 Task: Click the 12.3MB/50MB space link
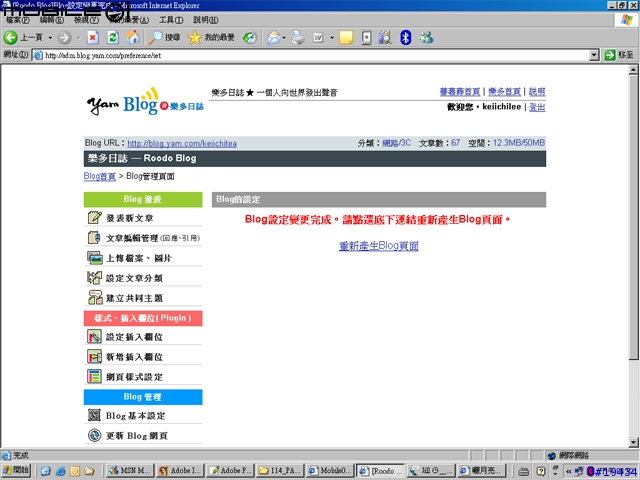tap(519, 143)
